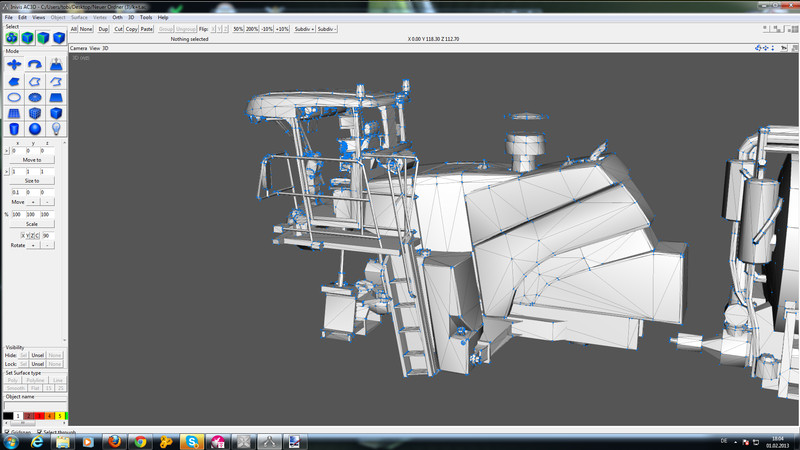Open Firefox from the taskbar

tap(114, 442)
